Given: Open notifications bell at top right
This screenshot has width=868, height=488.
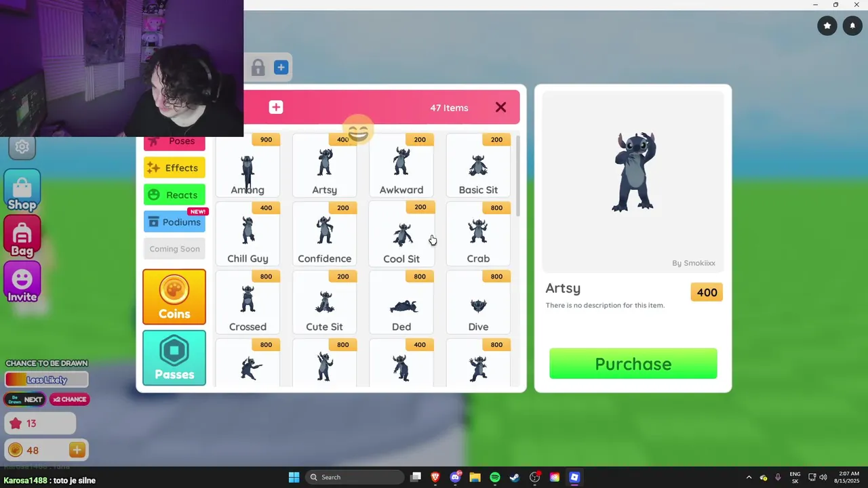Looking at the screenshot, I should 852,26.
